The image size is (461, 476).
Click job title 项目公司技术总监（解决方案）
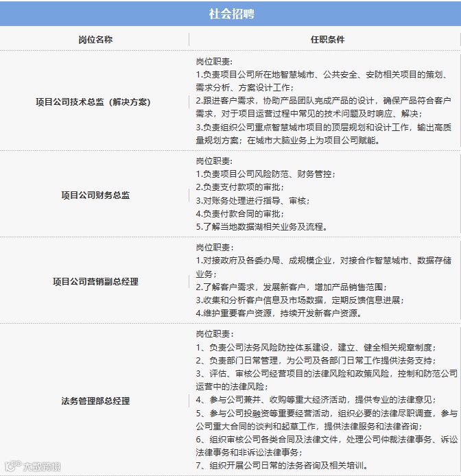coord(93,102)
